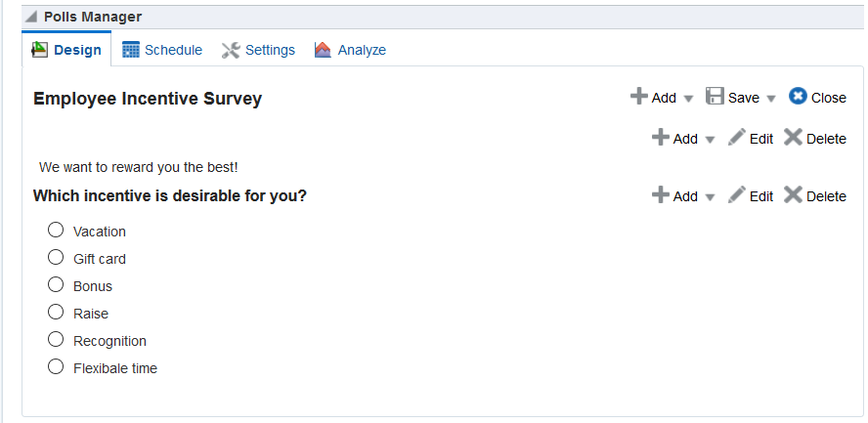Click the Design tab icon
Viewport: 868px width, 423px height.
tap(40, 50)
